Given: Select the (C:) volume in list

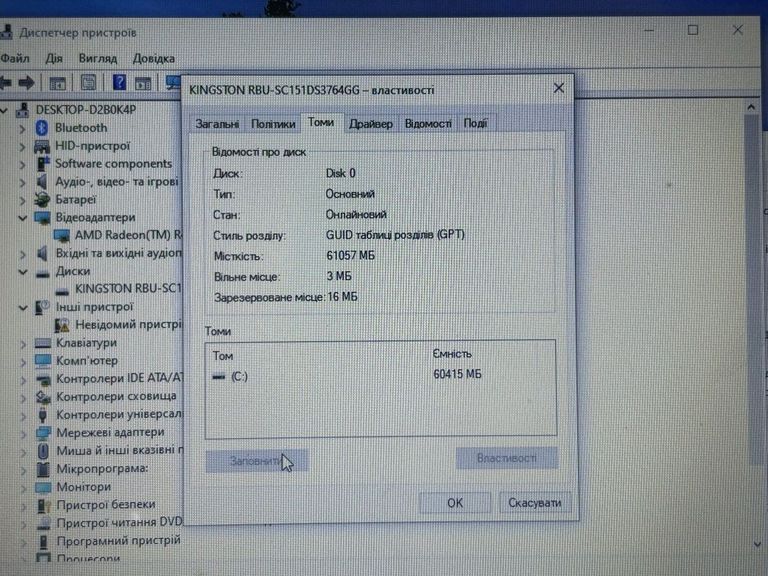Looking at the screenshot, I should pyautogui.click(x=238, y=376).
